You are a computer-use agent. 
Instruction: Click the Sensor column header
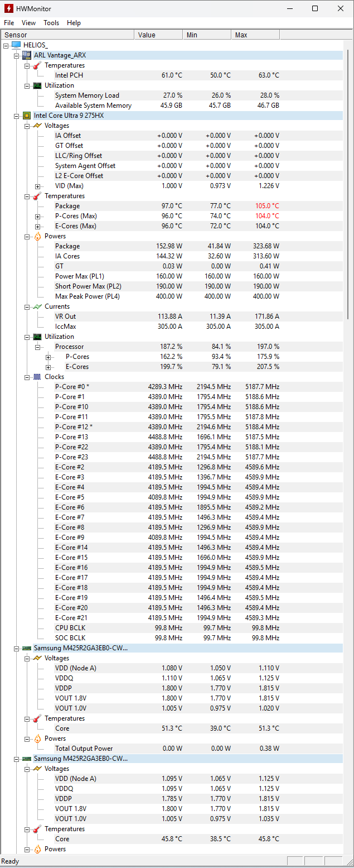click(67, 35)
